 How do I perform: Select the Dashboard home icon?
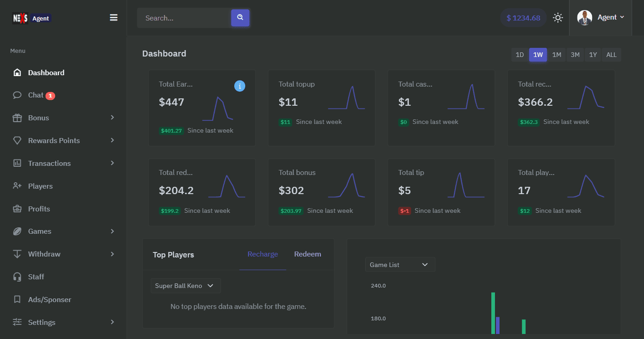pos(17,72)
